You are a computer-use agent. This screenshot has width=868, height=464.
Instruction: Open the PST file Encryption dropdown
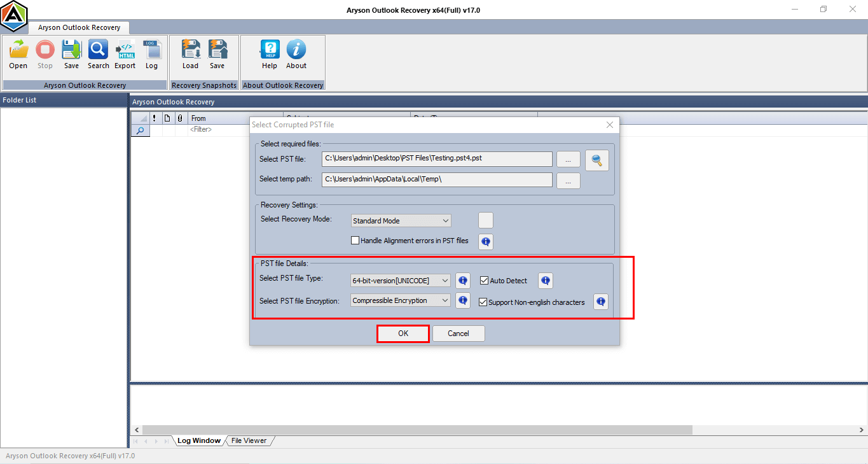(x=401, y=300)
